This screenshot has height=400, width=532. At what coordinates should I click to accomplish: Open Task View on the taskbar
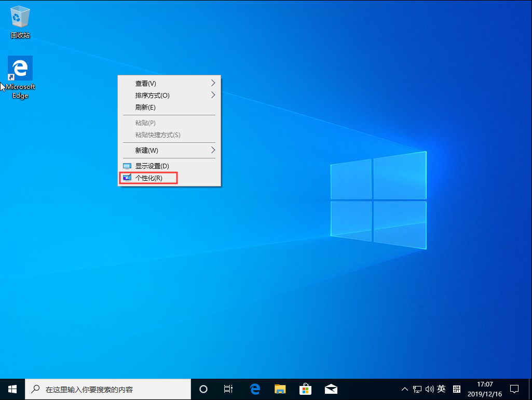point(228,389)
